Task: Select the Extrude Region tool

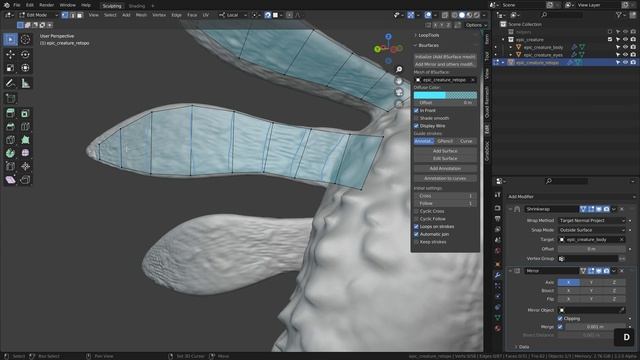Action: pos(10,113)
